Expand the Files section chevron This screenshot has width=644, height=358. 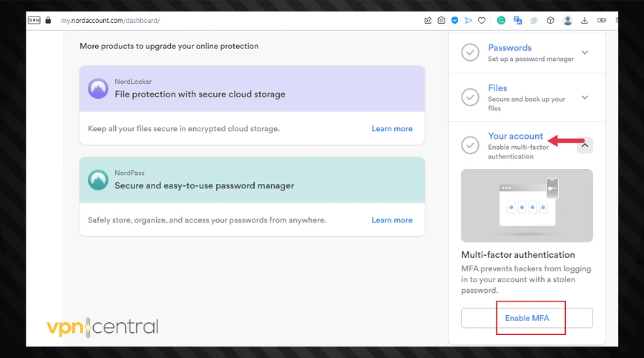585,97
